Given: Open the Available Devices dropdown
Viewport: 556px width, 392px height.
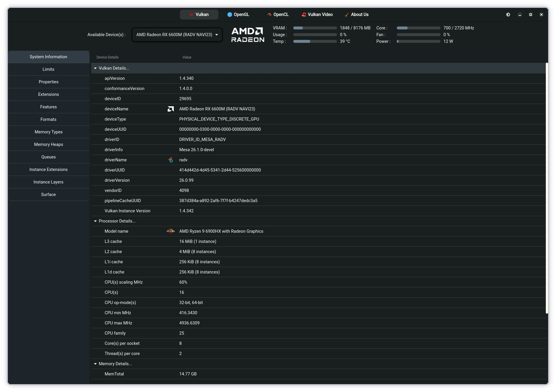Looking at the screenshot, I should (177, 35).
